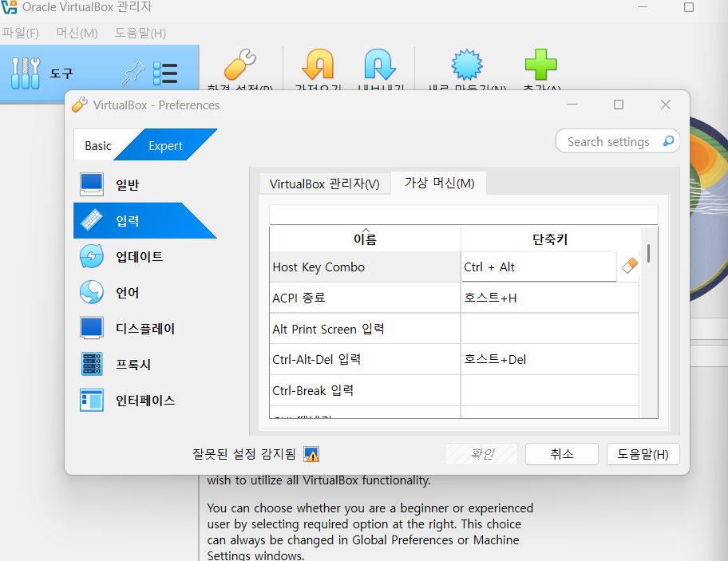
Task: Click the 호스트+Del shortcut cell
Action: pos(550,359)
